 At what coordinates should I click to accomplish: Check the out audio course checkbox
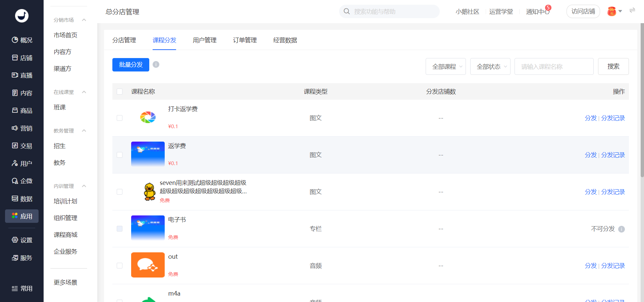120,266
